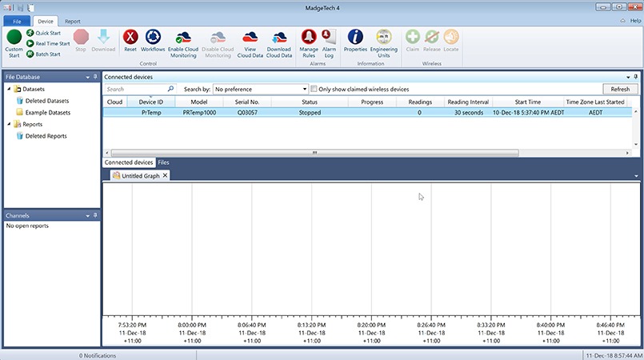Open the Workflows tool

tap(153, 37)
